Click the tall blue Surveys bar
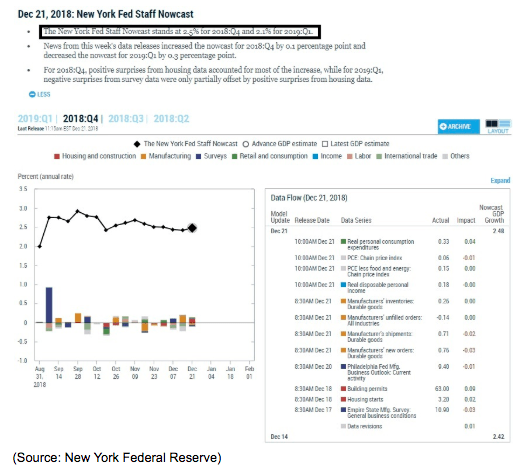This screenshot has width=522, height=470. (49, 305)
